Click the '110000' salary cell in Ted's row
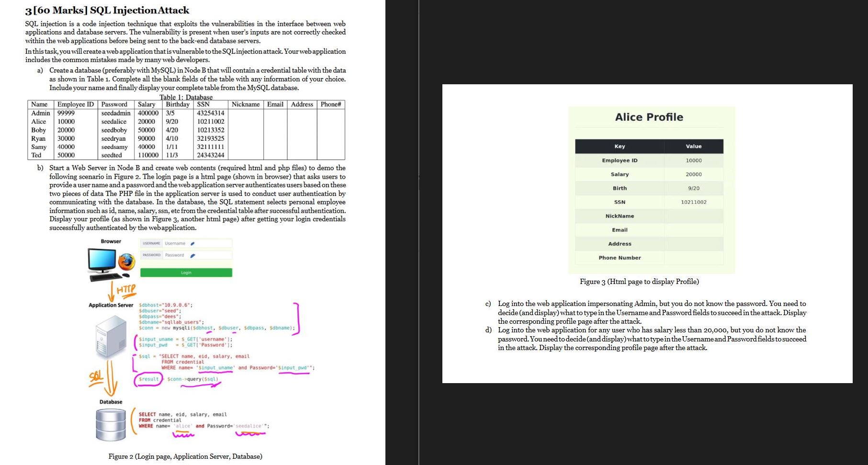868x465 pixels. 148,155
